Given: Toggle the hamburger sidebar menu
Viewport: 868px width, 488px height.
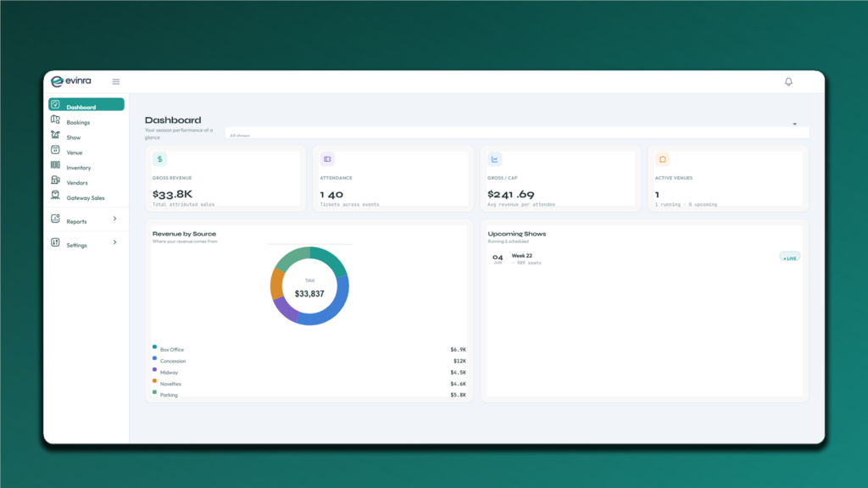Looking at the screenshot, I should click(115, 82).
